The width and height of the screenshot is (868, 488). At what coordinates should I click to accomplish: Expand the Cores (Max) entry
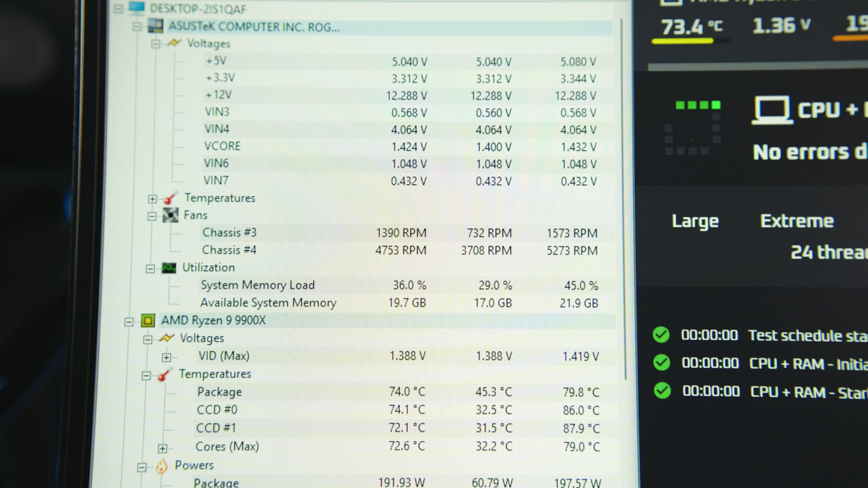(x=163, y=448)
